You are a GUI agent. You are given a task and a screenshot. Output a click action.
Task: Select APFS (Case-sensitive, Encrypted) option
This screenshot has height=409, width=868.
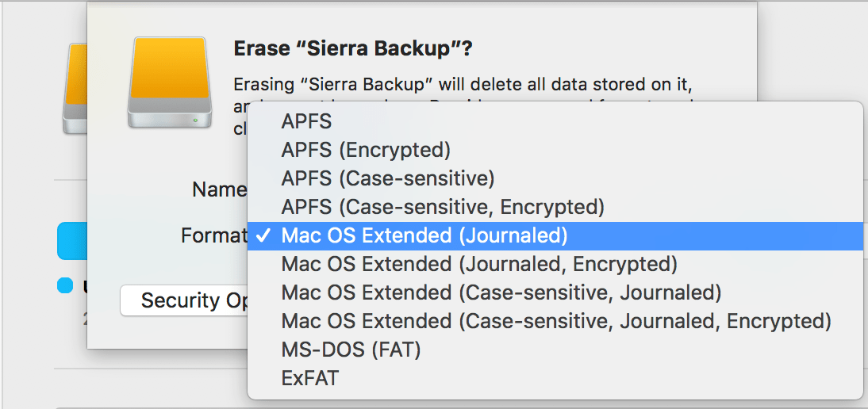443,207
